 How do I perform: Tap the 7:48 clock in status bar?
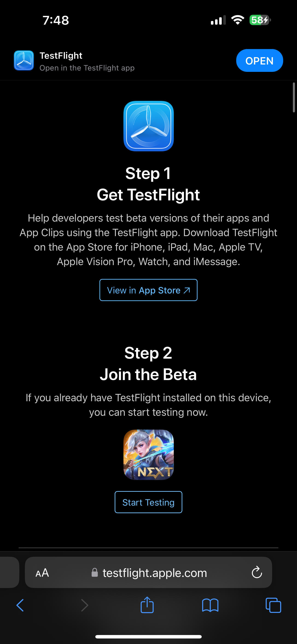(55, 20)
